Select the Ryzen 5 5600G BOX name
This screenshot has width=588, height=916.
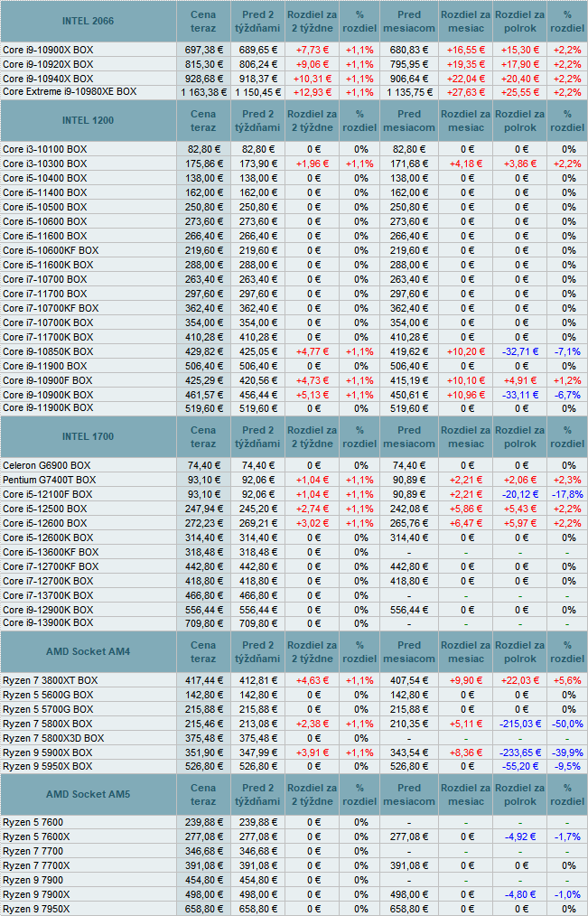tap(48, 696)
